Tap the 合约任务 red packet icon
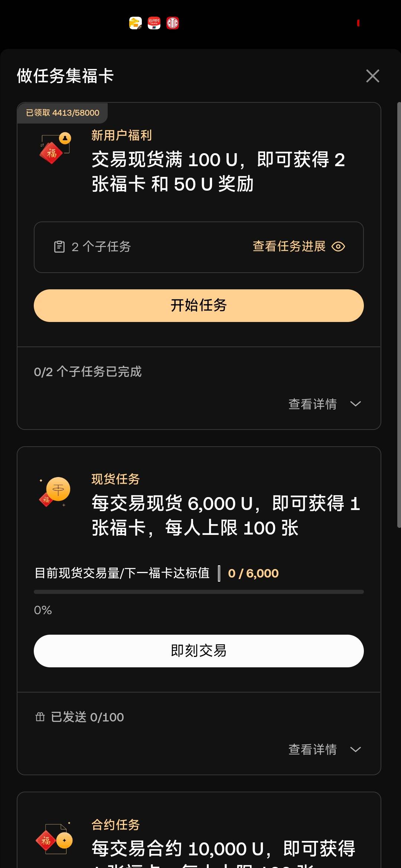The width and height of the screenshot is (401, 868). click(54, 839)
